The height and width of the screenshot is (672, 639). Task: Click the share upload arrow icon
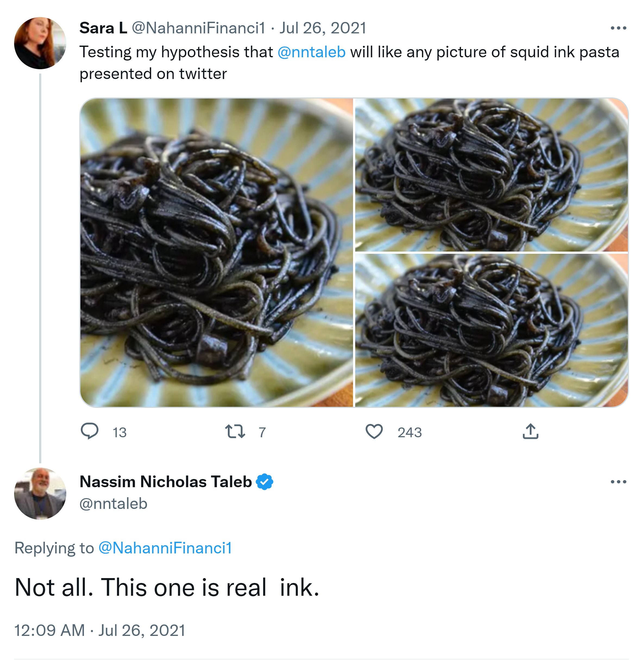(530, 431)
